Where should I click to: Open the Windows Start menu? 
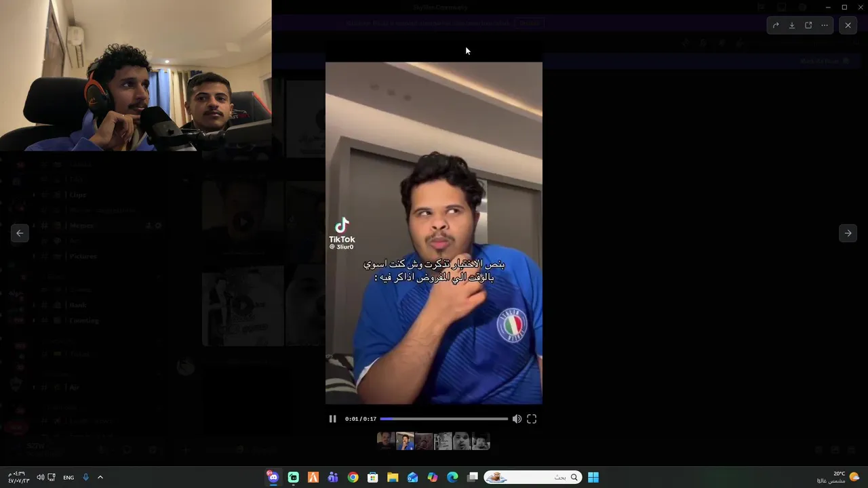coord(593,477)
